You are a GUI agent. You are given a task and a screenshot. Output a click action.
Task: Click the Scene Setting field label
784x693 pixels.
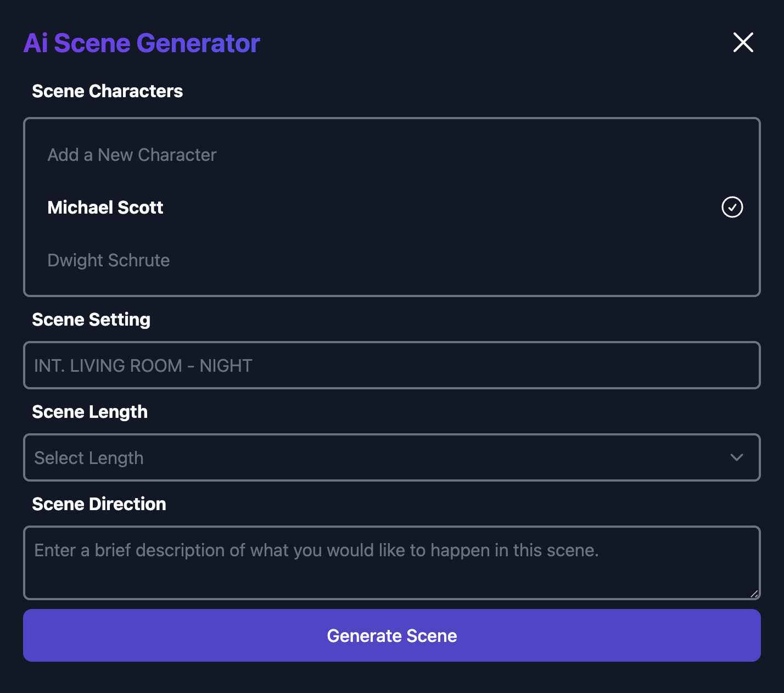91,320
